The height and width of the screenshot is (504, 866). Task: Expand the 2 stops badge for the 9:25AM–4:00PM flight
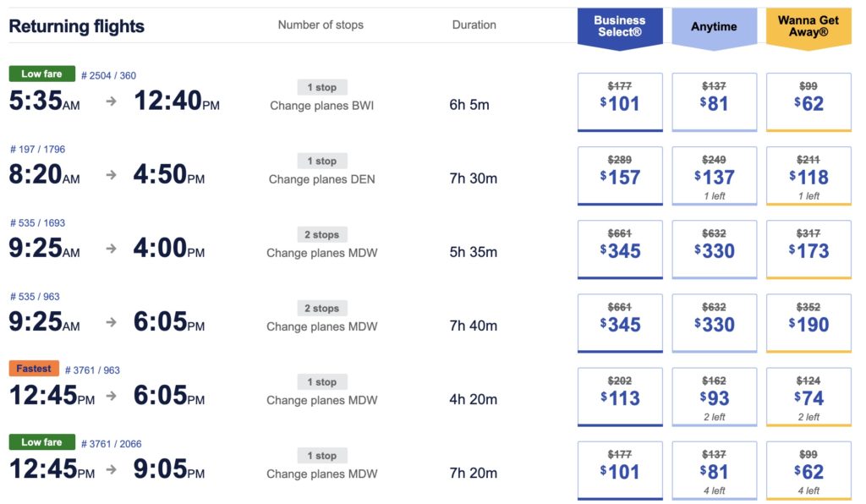coord(322,234)
